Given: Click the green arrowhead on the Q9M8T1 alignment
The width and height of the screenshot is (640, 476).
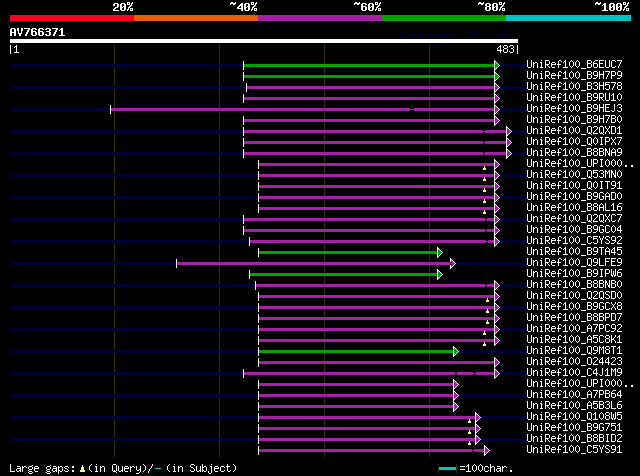Looking at the screenshot, I should pyautogui.click(x=456, y=351).
